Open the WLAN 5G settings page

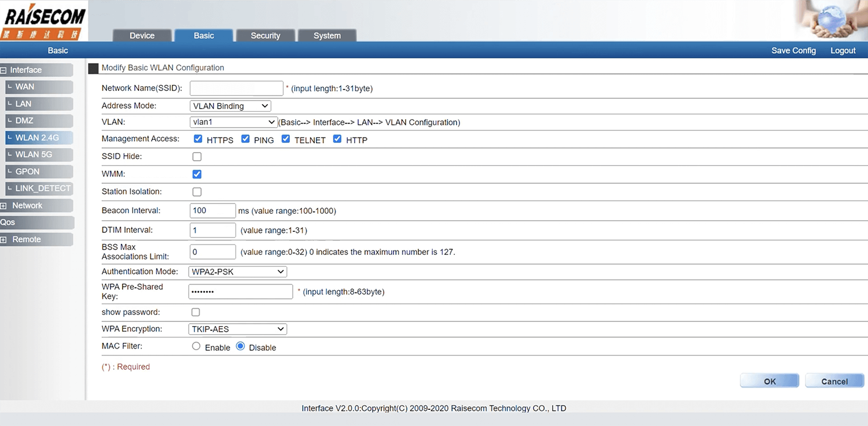point(34,154)
